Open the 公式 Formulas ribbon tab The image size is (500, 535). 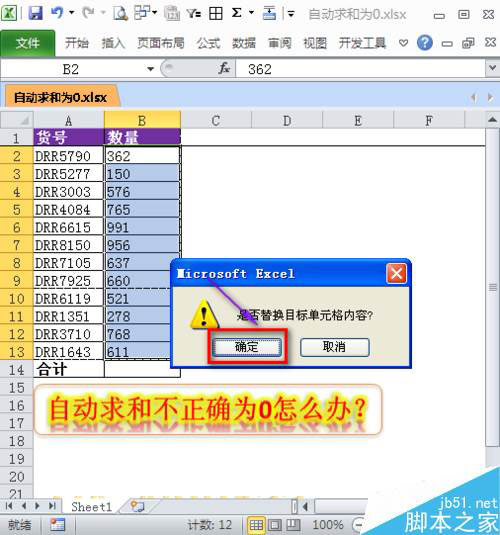tap(208, 43)
